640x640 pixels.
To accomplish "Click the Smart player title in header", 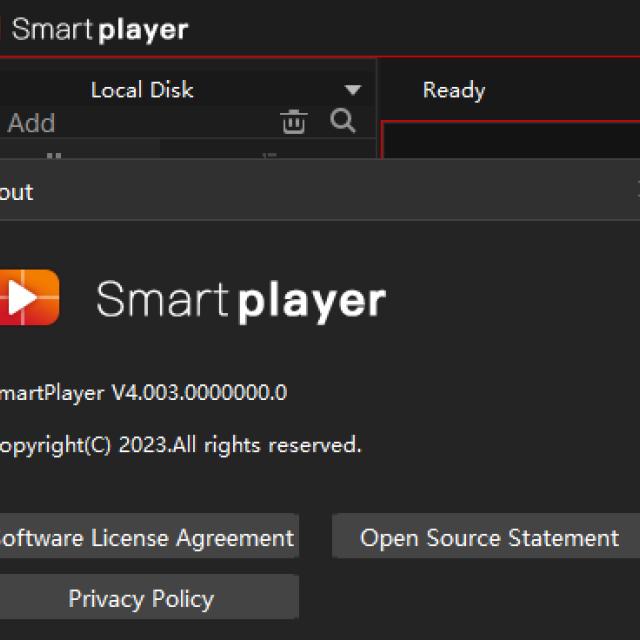I will (100, 29).
